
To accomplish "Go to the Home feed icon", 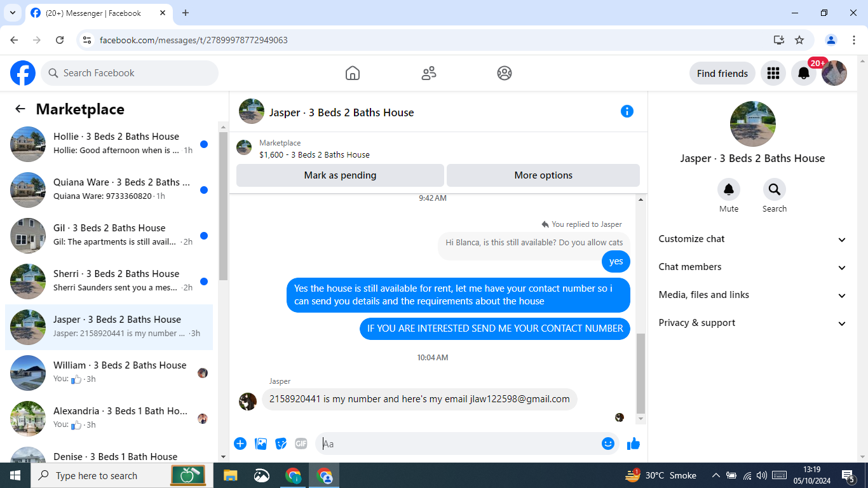I will coord(353,73).
